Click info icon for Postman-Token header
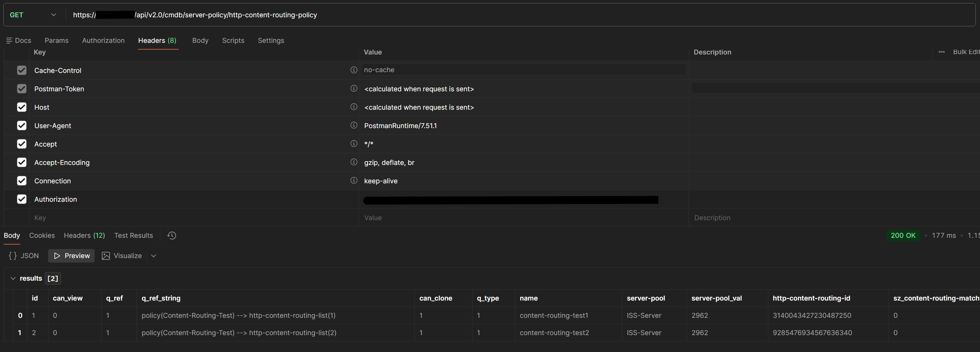This screenshot has height=352, width=980. coord(354,88)
